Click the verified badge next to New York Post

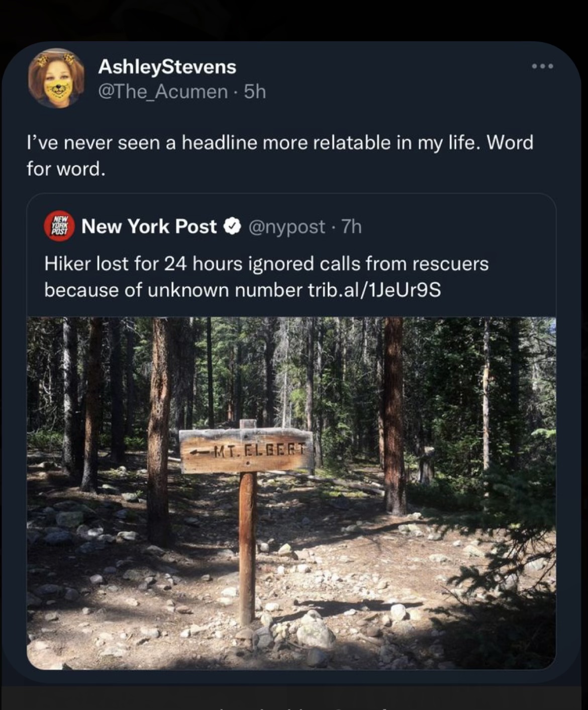coord(232,227)
